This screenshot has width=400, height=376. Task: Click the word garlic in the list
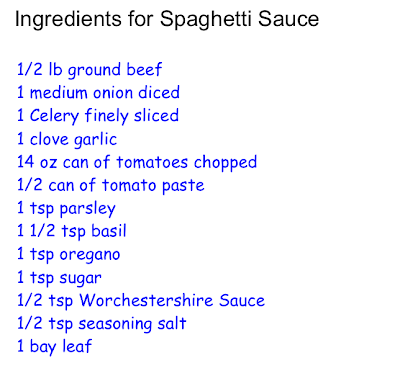click(x=95, y=140)
